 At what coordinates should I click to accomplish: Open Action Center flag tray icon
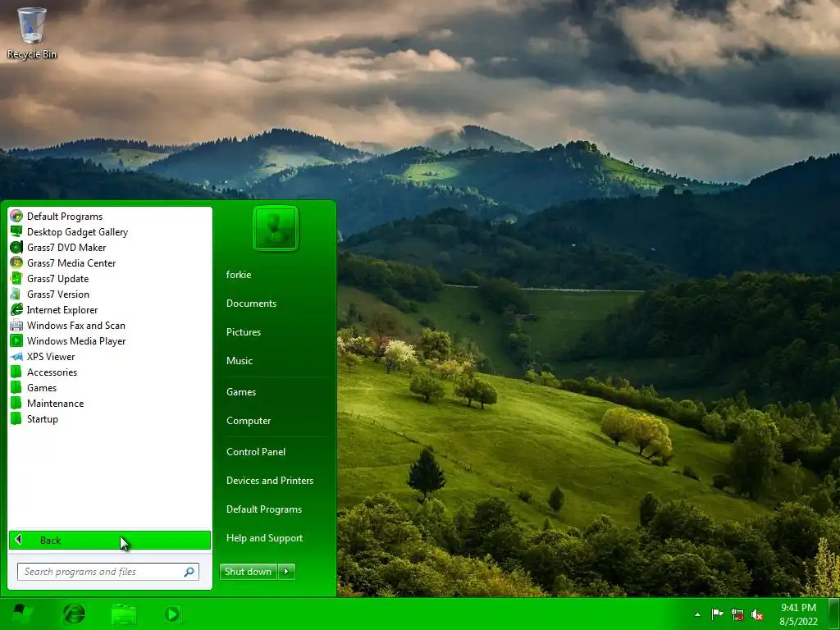pyautogui.click(x=717, y=614)
